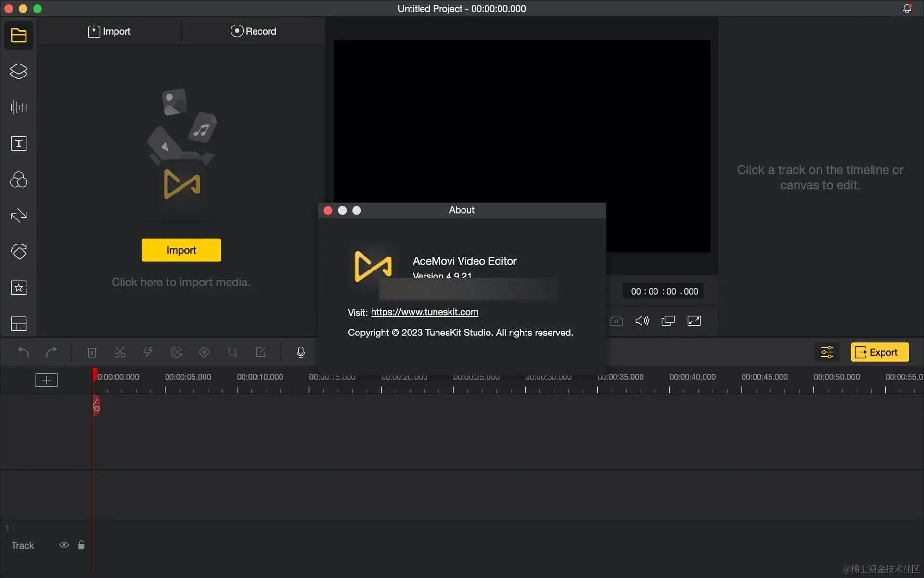Click the yellow Import button
The height and width of the screenshot is (578, 924).
(181, 250)
